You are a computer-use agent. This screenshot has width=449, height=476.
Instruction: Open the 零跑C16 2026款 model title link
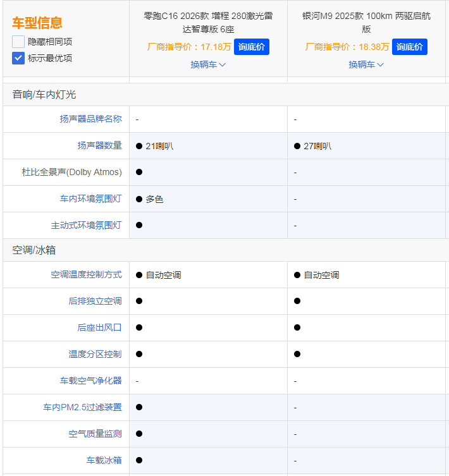(x=208, y=22)
